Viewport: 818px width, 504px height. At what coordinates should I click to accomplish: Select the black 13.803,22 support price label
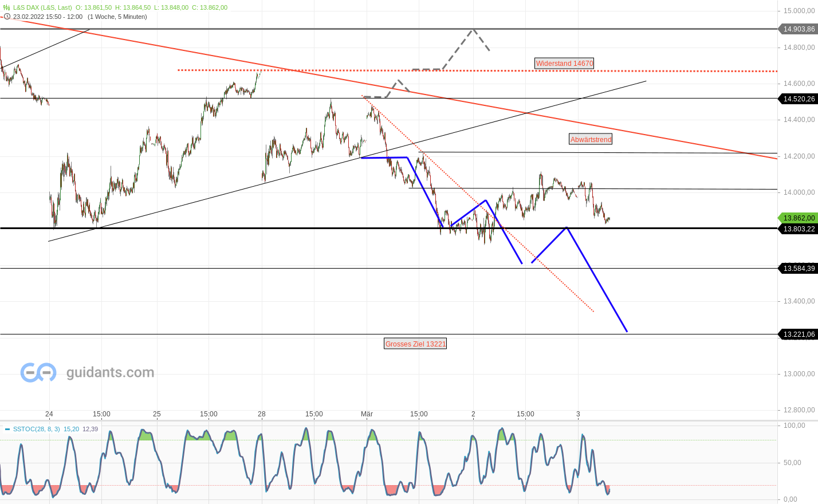(x=799, y=229)
